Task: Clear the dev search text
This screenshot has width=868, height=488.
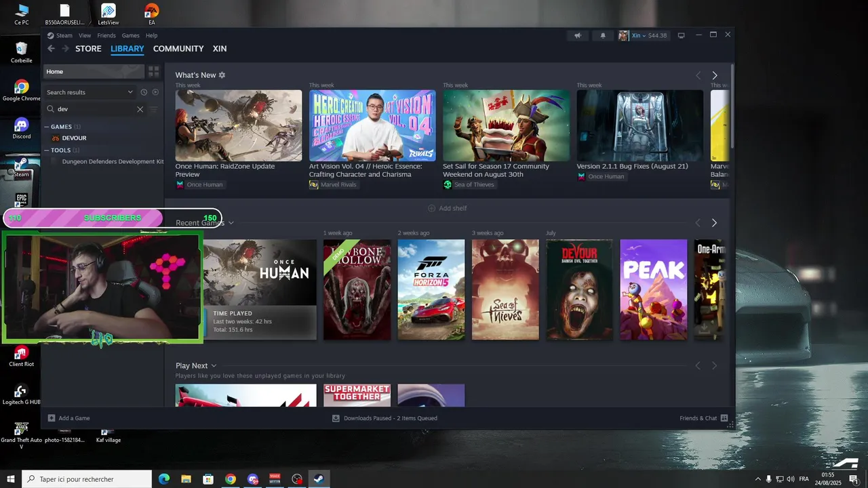Action: coord(140,109)
